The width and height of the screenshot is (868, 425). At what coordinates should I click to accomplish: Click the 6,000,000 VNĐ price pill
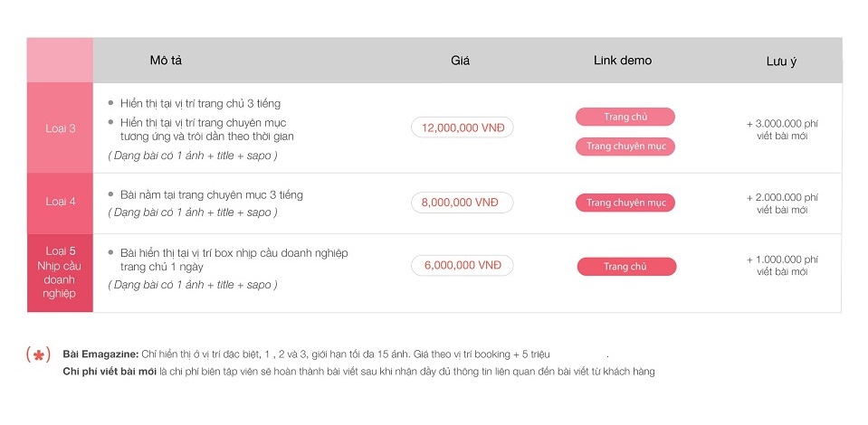tap(462, 266)
